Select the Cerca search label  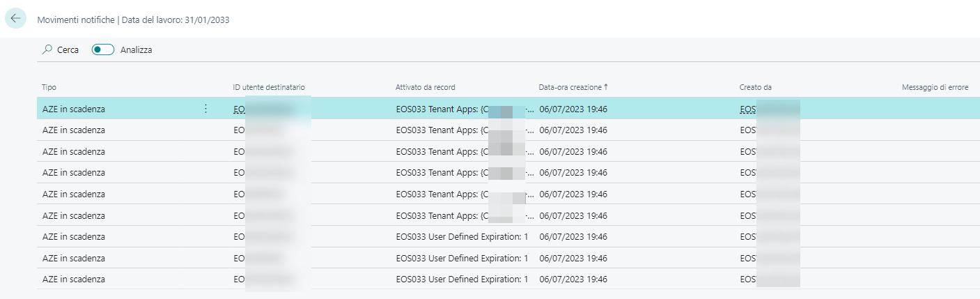point(68,50)
